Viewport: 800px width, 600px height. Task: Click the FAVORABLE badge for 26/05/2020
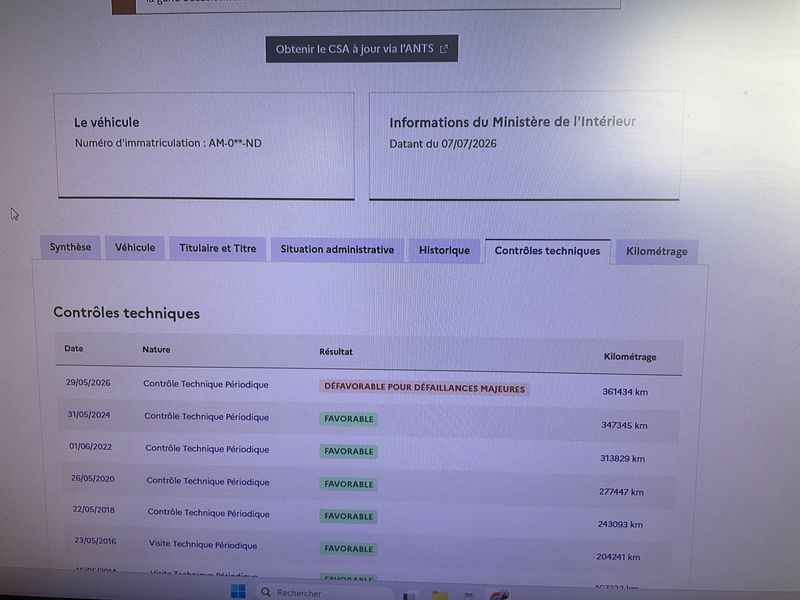(x=349, y=484)
